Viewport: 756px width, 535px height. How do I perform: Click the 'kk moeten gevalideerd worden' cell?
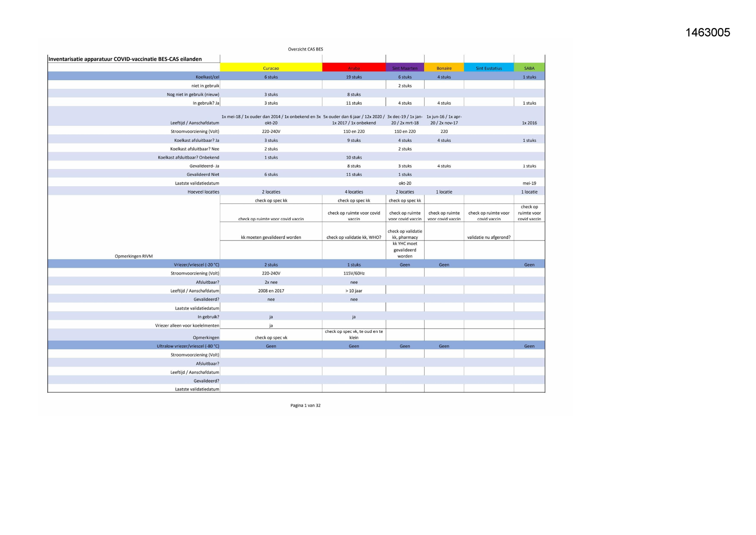point(271,237)
